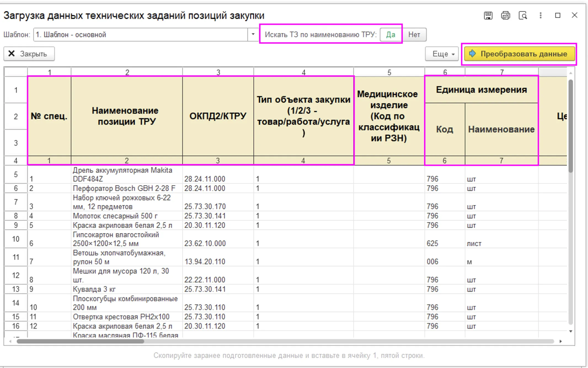Select cell 'Молоток слесарный 500 г'

127,216
